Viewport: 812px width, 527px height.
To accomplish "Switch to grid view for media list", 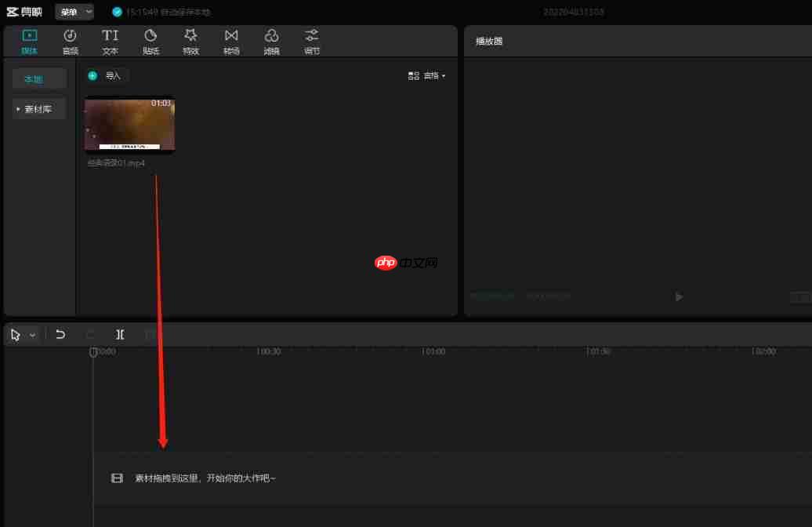I will 413,75.
